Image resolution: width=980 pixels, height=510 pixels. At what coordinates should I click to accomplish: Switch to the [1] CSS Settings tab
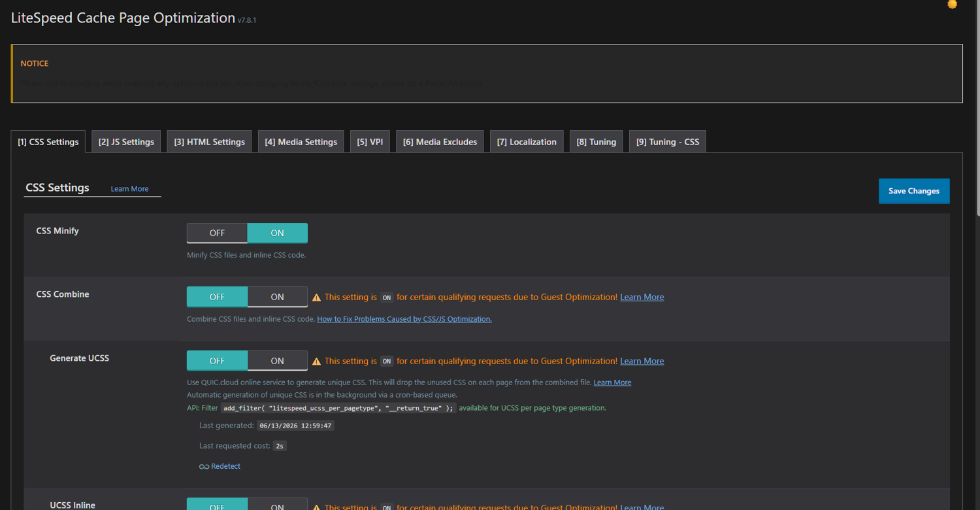click(48, 142)
